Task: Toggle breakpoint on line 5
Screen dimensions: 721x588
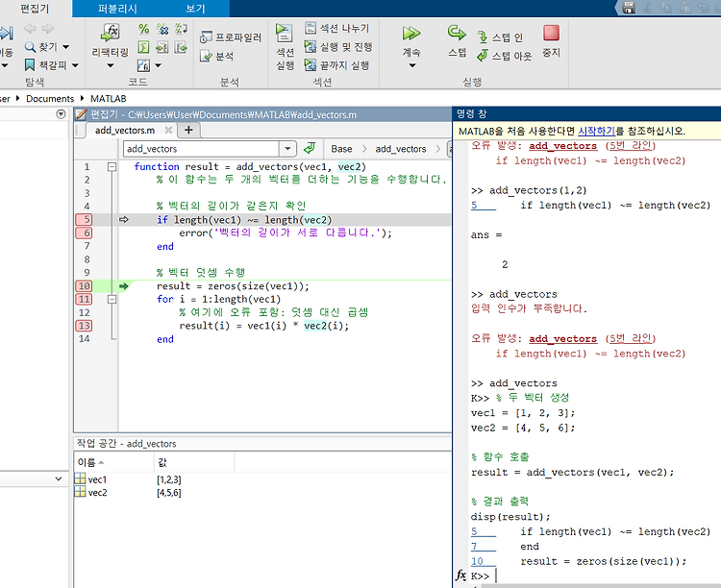Action: (x=85, y=219)
